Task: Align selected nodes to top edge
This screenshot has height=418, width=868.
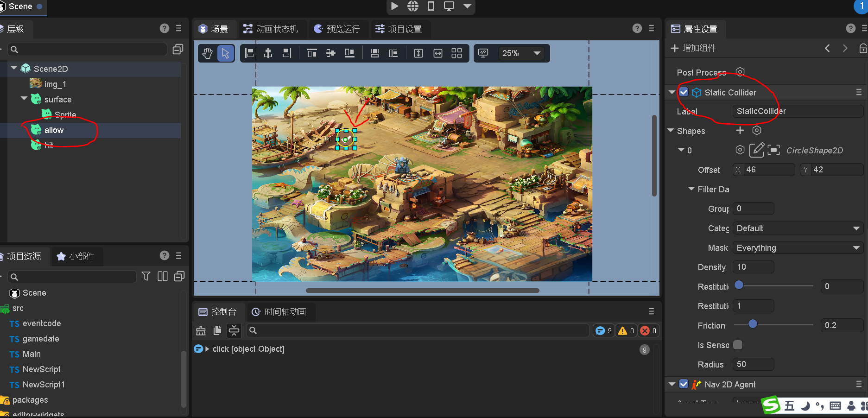Action: (312, 53)
